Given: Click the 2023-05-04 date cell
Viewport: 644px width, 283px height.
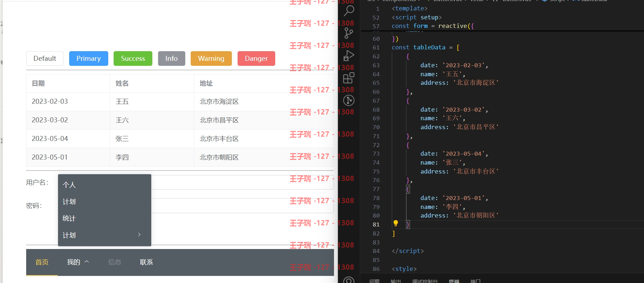Looking at the screenshot, I should (68, 139).
